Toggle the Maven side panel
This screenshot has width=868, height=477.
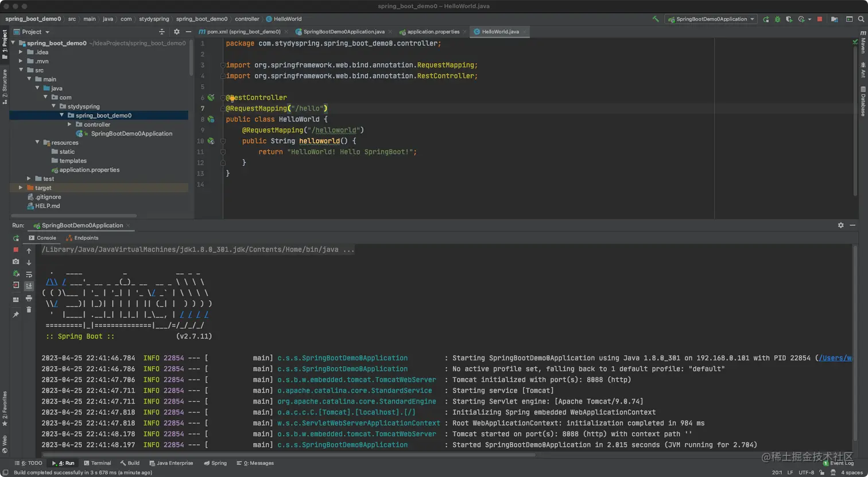[863, 42]
